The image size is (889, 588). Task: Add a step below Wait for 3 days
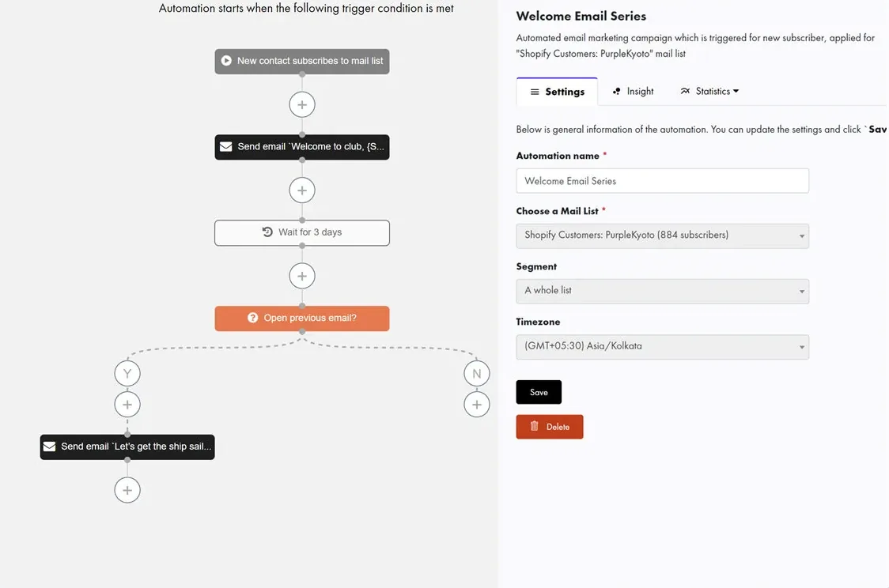pyautogui.click(x=301, y=276)
